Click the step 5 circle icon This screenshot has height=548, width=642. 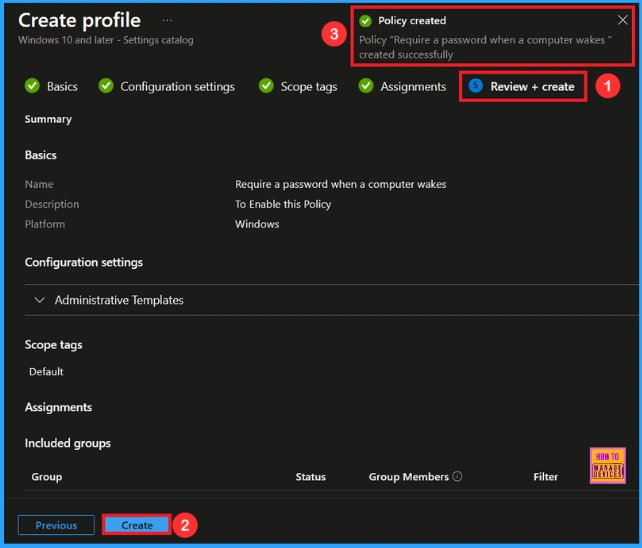coord(475,86)
